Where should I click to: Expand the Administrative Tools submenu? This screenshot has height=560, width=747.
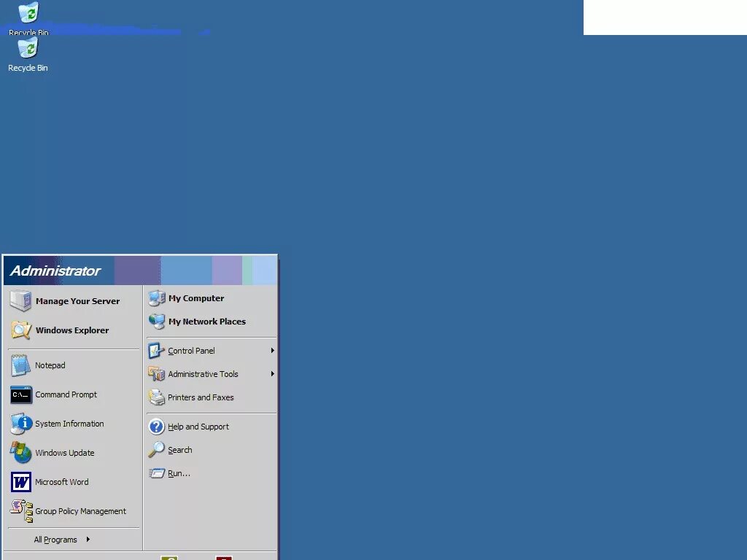point(211,374)
